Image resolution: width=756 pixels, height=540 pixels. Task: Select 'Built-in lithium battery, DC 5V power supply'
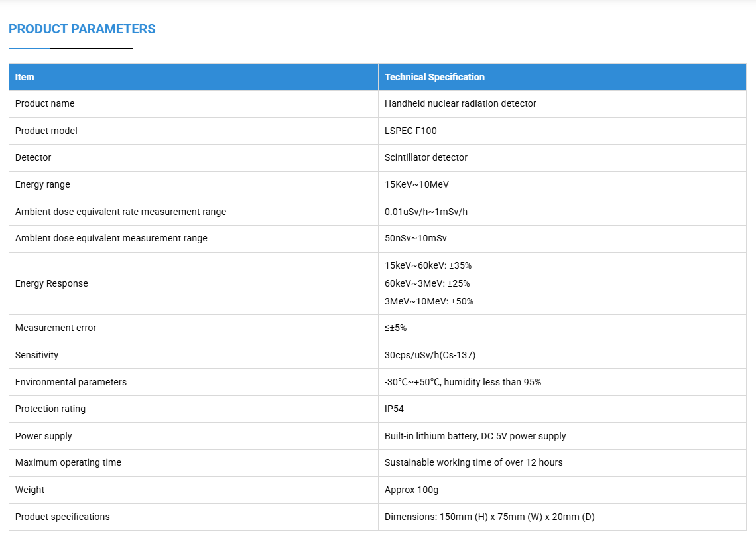click(475, 436)
